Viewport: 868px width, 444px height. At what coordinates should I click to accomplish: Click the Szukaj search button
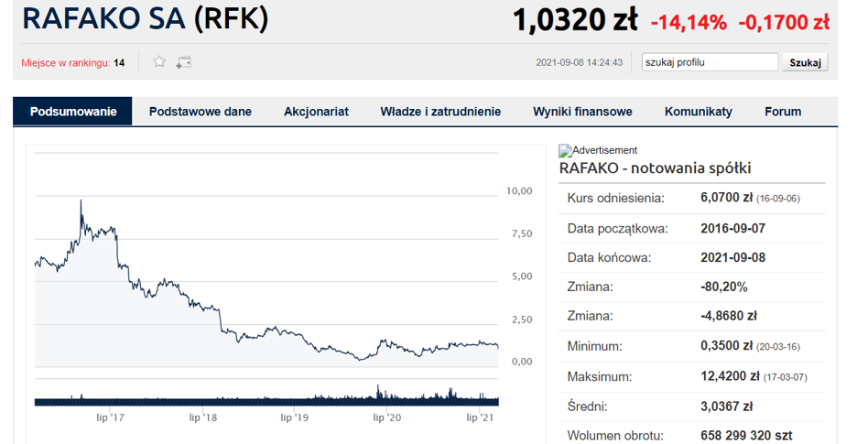pyautogui.click(x=805, y=62)
